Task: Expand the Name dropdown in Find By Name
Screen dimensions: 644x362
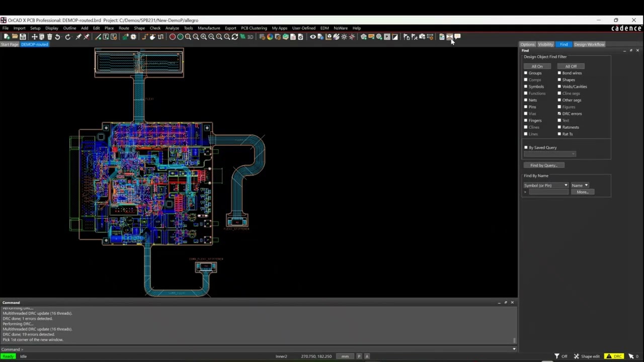Action: (580, 186)
